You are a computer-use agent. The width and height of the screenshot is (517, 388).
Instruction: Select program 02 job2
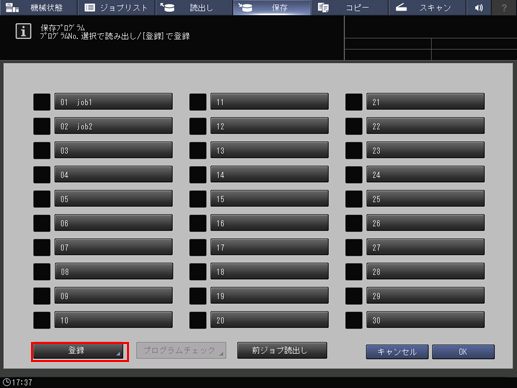113,126
